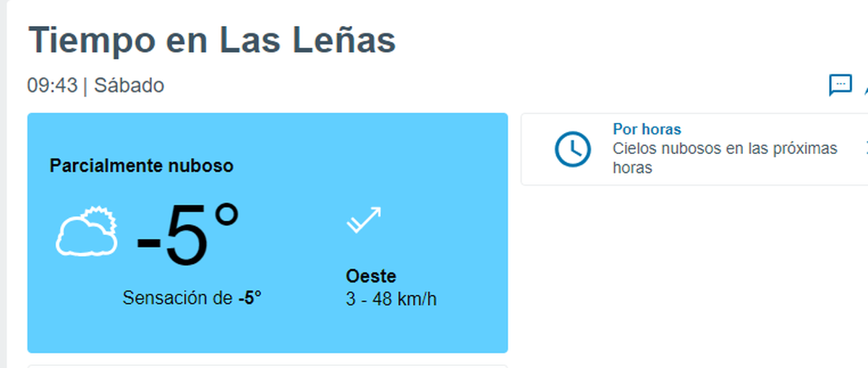Click the Sensación de -5° text

tap(192, 298)
